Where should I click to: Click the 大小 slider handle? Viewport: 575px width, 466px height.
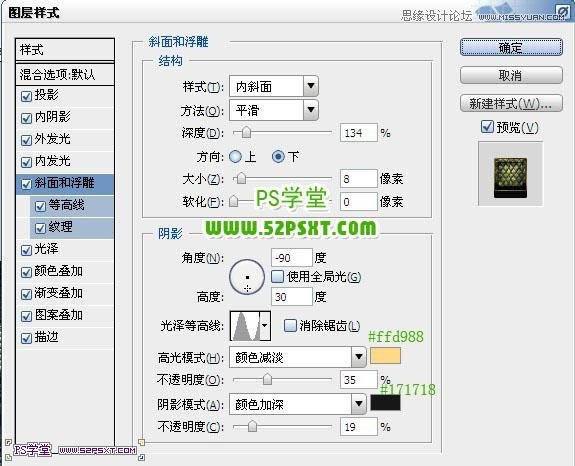click(241, 179)
